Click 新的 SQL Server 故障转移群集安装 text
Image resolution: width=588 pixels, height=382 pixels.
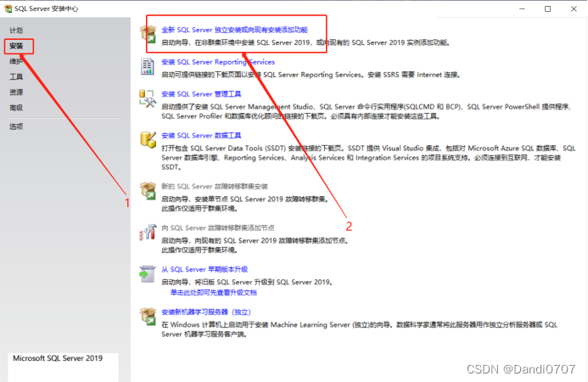point(215,187)
